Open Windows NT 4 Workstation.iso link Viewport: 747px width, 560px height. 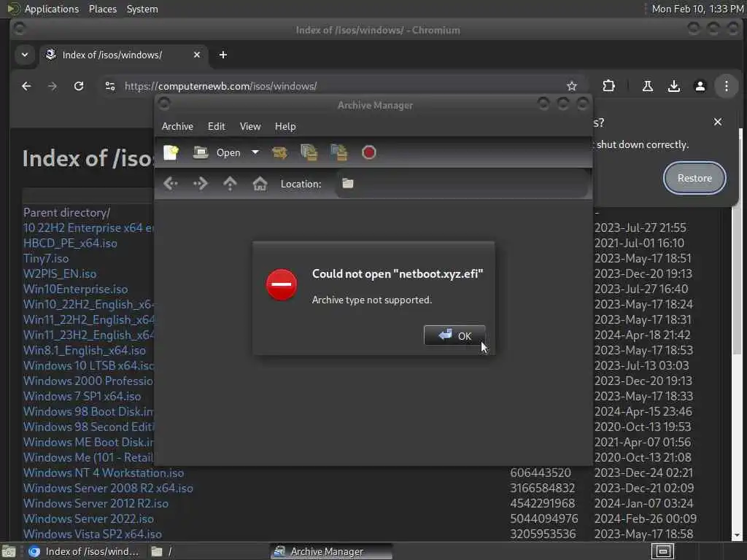104,472
